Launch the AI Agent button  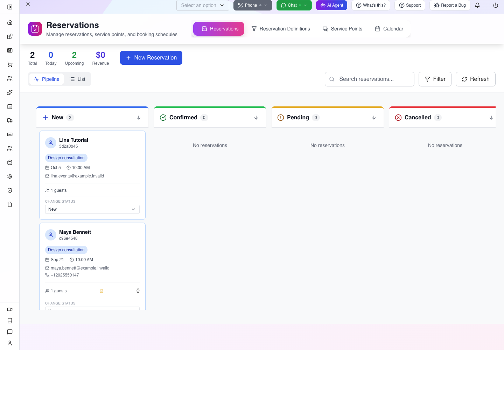coord(331,5)
